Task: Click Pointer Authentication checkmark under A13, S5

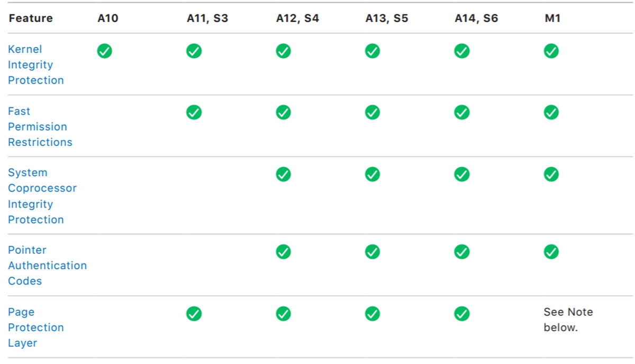Action: pyautogui.click(x=373, y=252)
